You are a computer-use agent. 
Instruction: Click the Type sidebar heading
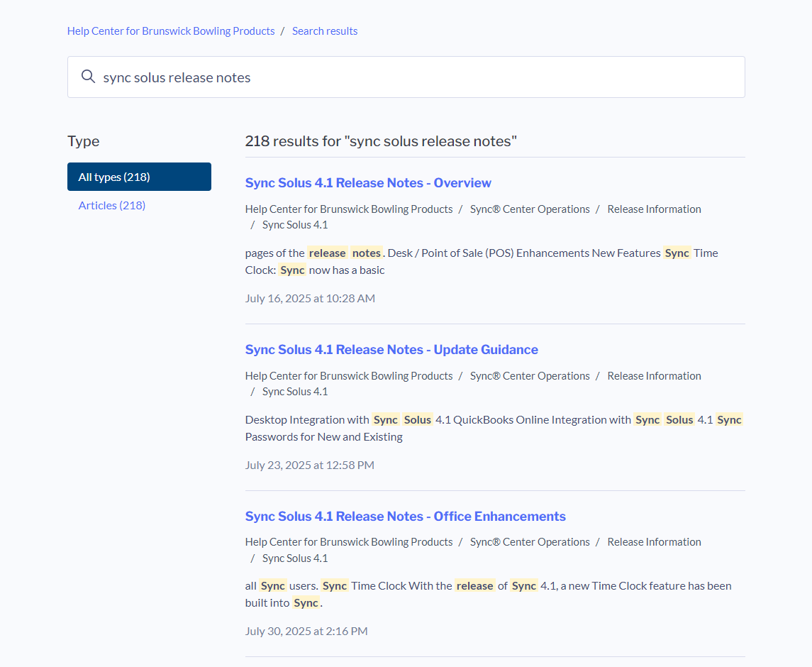tap(84, 141)
